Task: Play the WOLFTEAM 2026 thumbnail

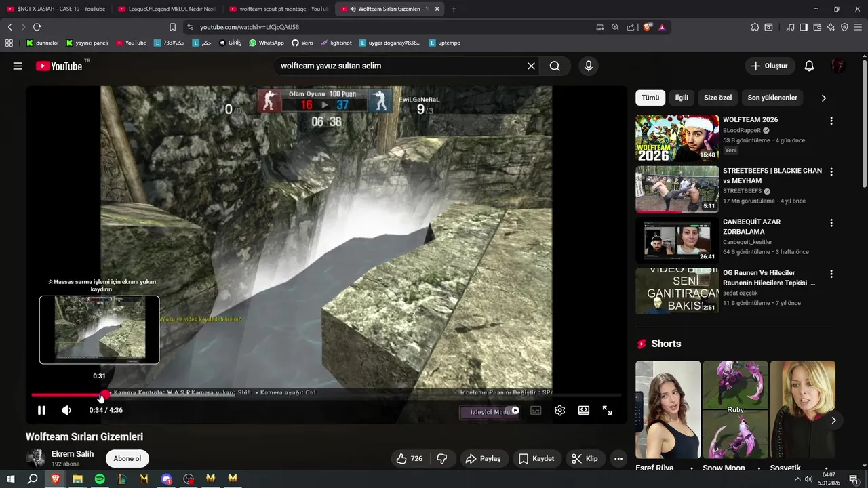Action: coord(677,138)
